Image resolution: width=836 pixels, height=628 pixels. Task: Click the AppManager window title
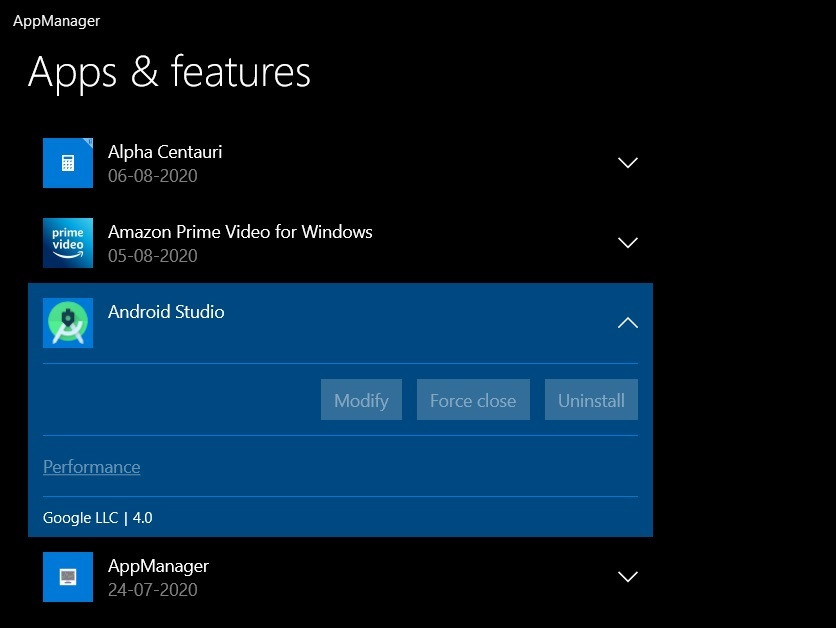coord(56,20)
